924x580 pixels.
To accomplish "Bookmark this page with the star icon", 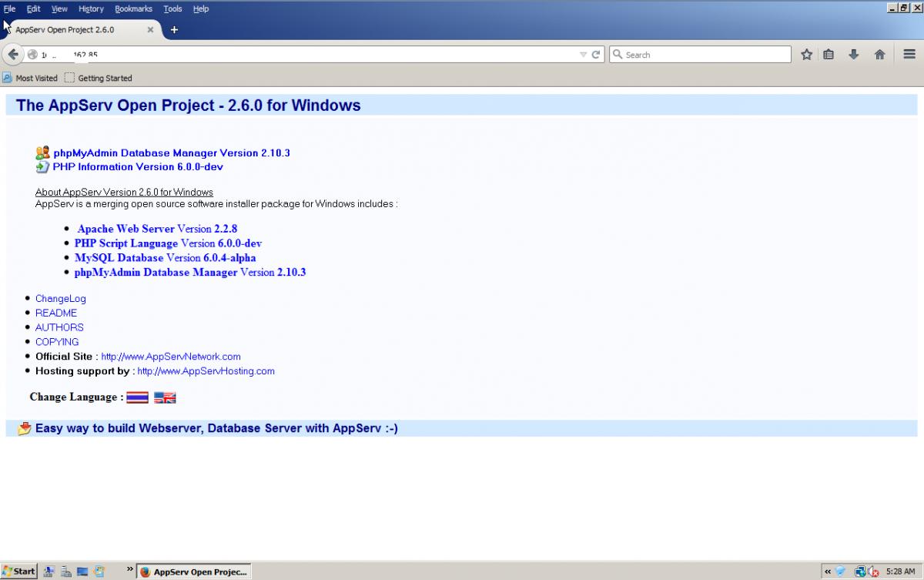I will coord(806,55).
